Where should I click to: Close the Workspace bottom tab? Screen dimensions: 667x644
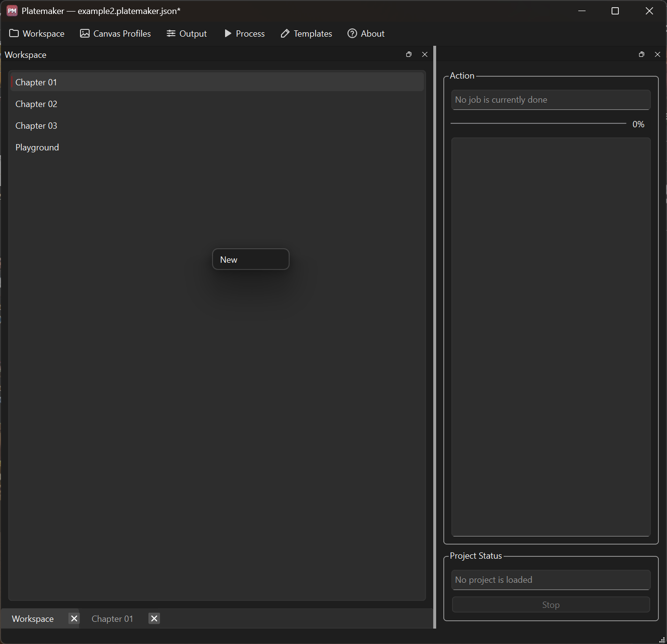[74, 618]
